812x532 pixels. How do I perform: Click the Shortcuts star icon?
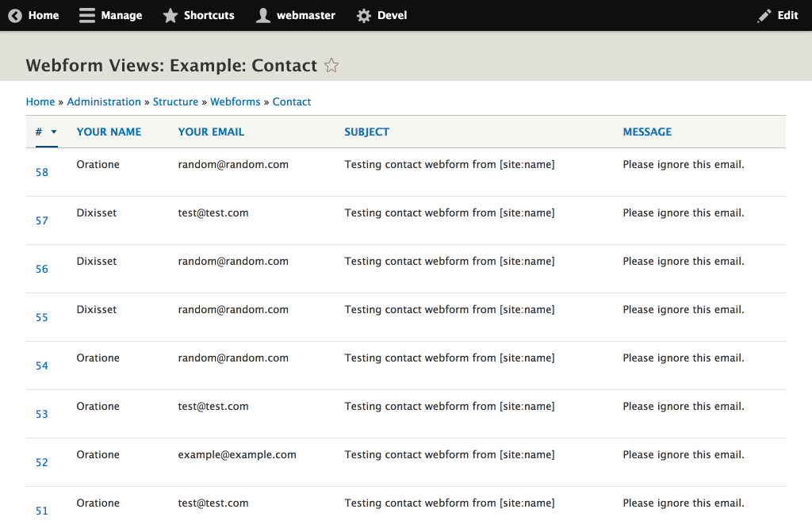pos(170,16)
